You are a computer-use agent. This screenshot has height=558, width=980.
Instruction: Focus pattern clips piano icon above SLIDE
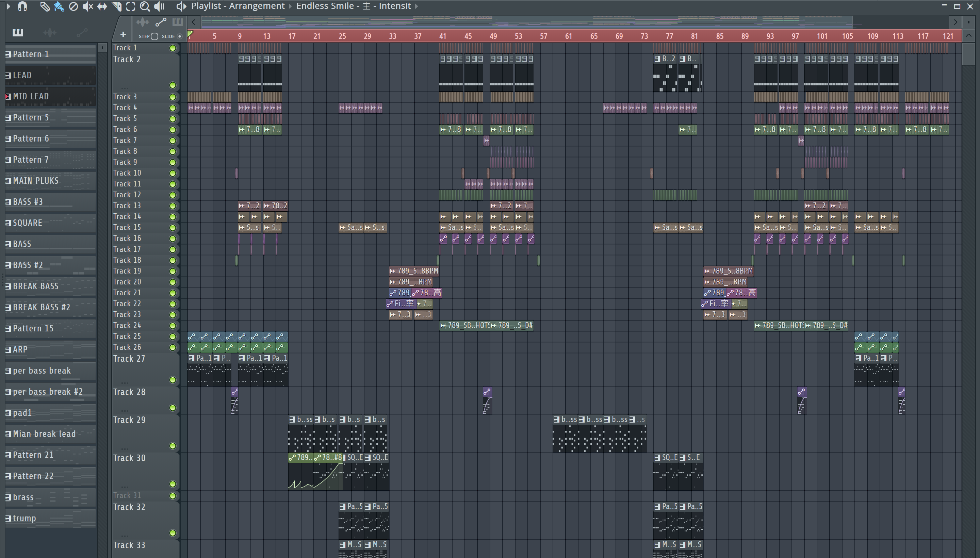[177, 22]
